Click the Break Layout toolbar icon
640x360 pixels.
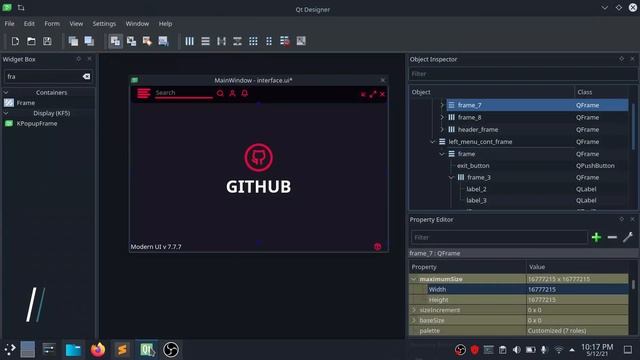(x=285, y=41)
